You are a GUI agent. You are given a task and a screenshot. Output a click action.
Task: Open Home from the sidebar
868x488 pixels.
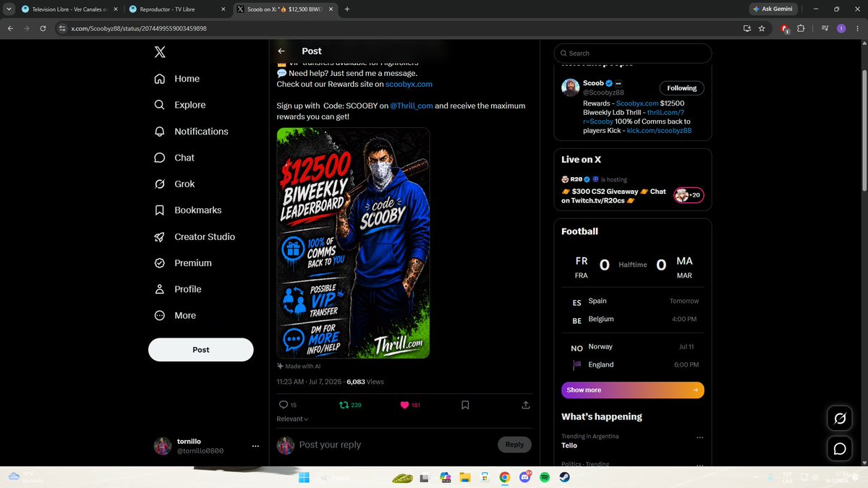point(177,79)
